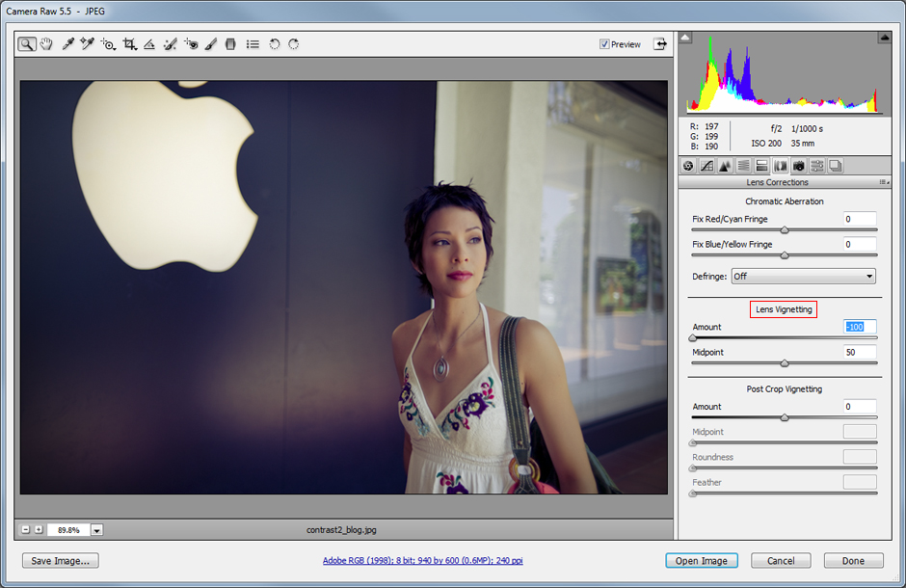
Task: Select the Graduated Filter tool
Action: pos(230,44)
